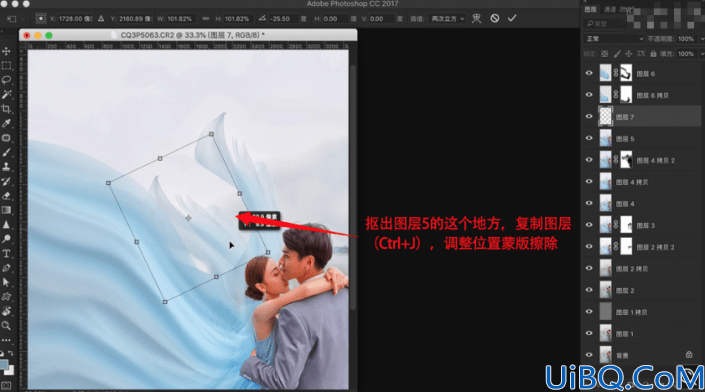Select the Move tool
The height and width of the screenshot is (392, 705).
click(x=6, y=51)
